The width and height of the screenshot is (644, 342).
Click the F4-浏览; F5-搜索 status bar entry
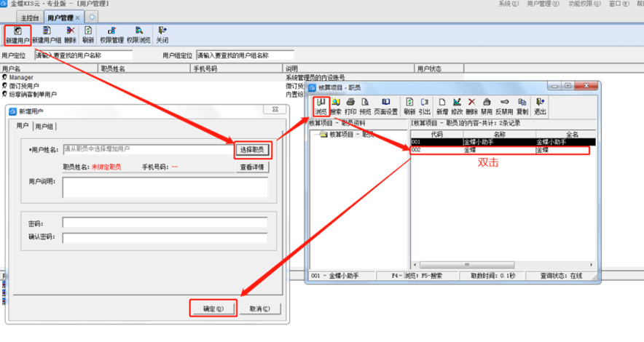click(x=417, y=276)
